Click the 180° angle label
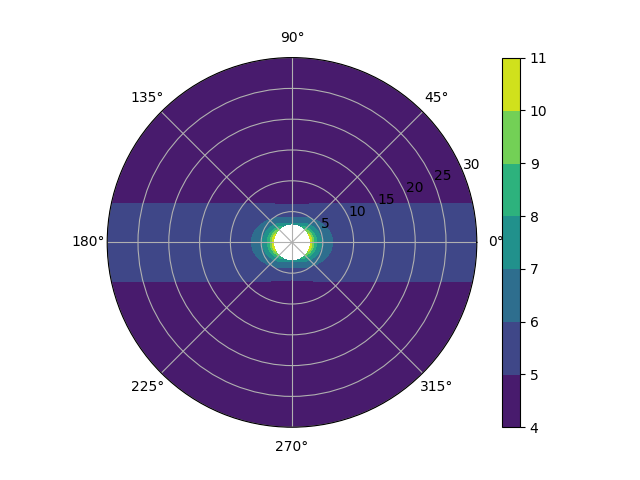 coord(88,242)
